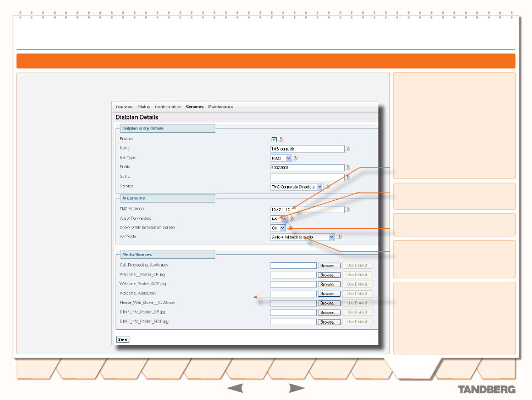Click help icon beside Suffix field

click(348, 177)
